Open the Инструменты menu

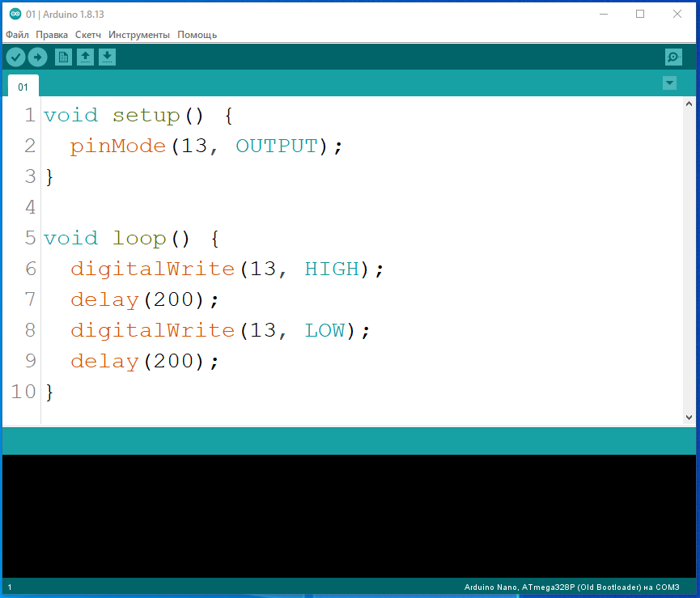click(x=139, y=35)
